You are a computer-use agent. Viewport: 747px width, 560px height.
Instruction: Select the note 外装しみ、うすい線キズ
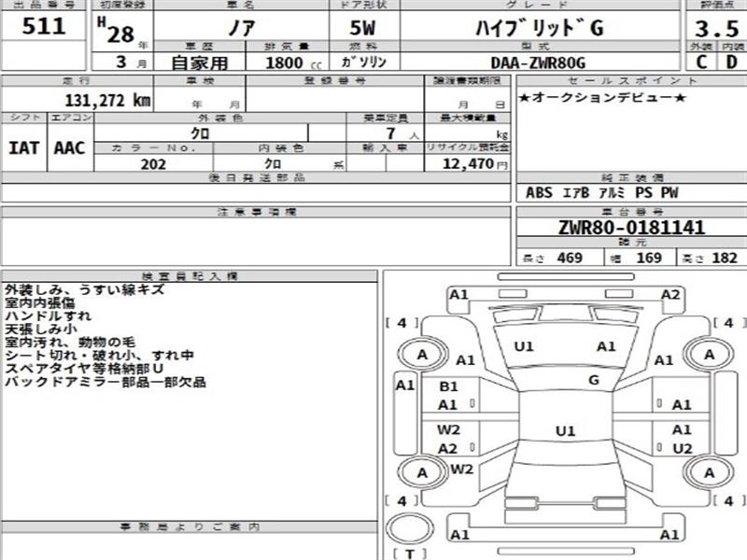click(x=84, y=289)
